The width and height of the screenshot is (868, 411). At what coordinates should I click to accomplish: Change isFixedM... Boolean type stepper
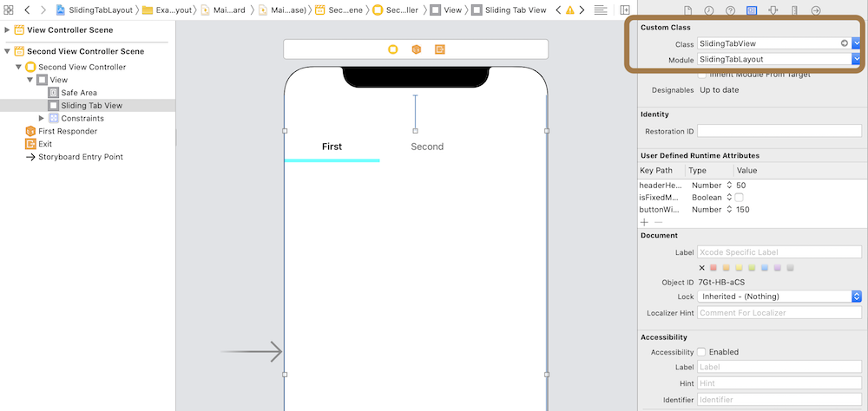coord(729,198)
